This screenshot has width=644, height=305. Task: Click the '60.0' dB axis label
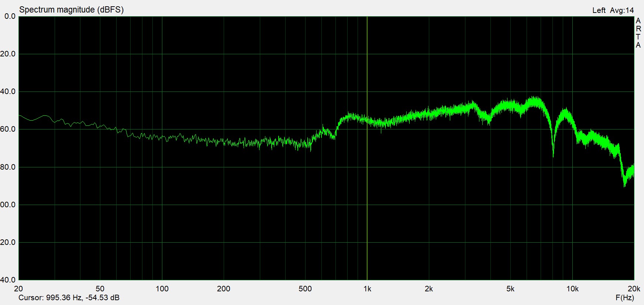click(8, 129)
